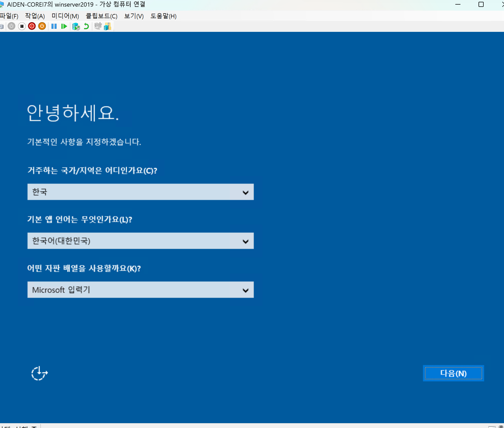Open the 도움말(H) help menu

click(x=163, y=16)
